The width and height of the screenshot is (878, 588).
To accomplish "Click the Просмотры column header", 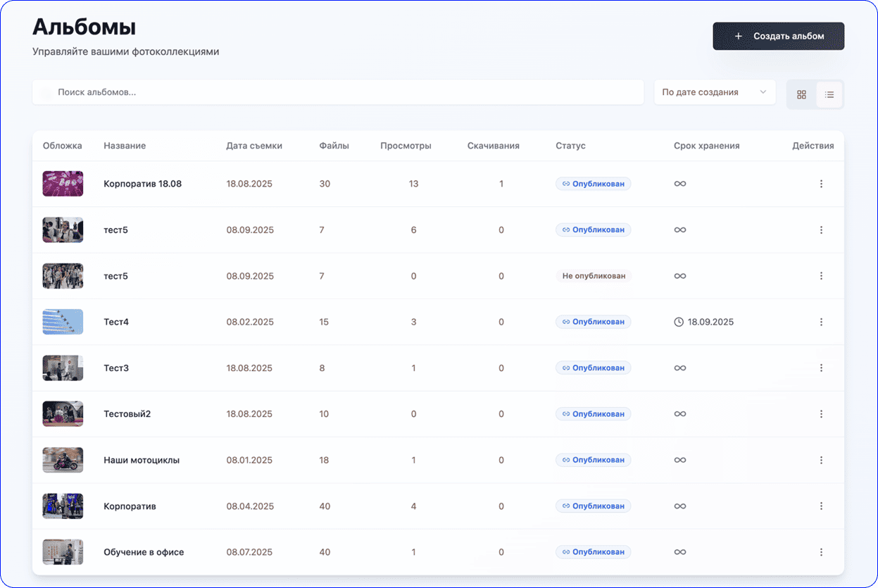I will click(x=406, y=146).
